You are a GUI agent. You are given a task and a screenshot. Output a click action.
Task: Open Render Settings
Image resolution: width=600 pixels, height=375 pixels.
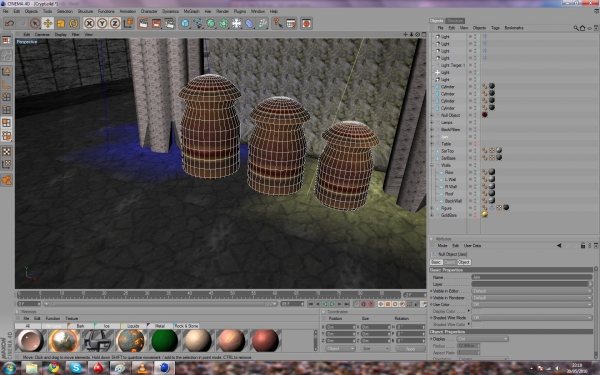pyautogui.click(x=170, y=23)
